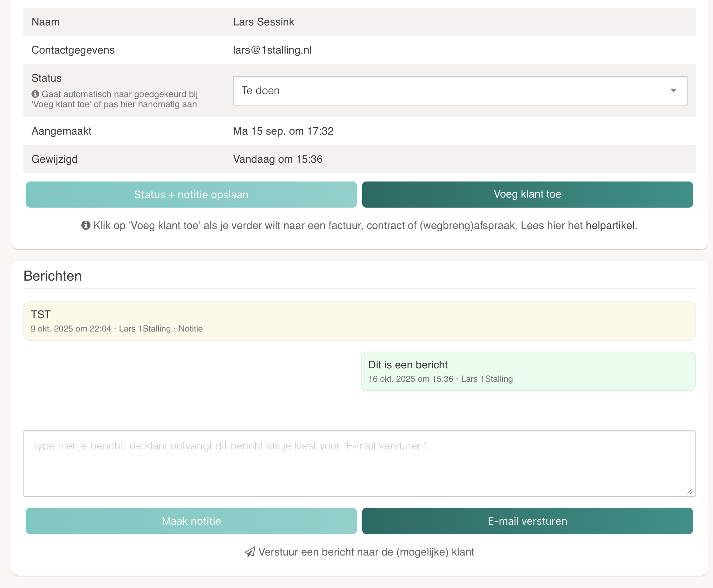Click the Berichten section heading
The width and height of the screenshot is (713, 588).
pos(53,276)
